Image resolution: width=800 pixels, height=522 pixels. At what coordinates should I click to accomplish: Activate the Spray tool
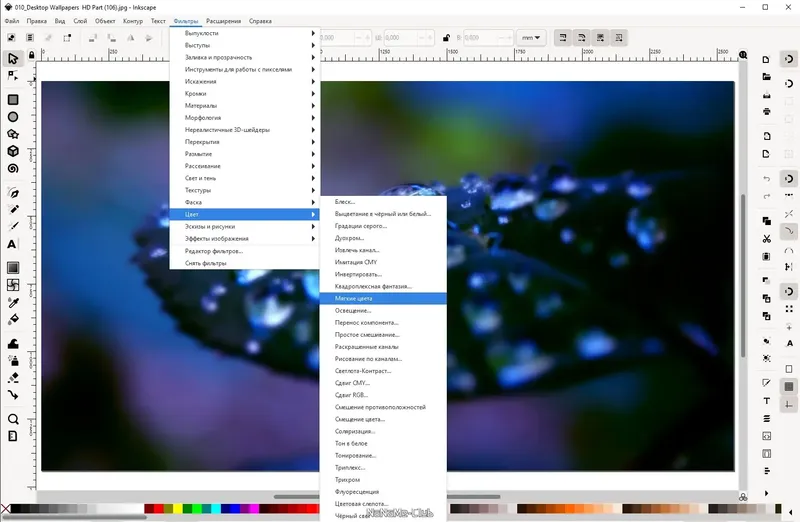pyautogui.click(x=13, y=360)
